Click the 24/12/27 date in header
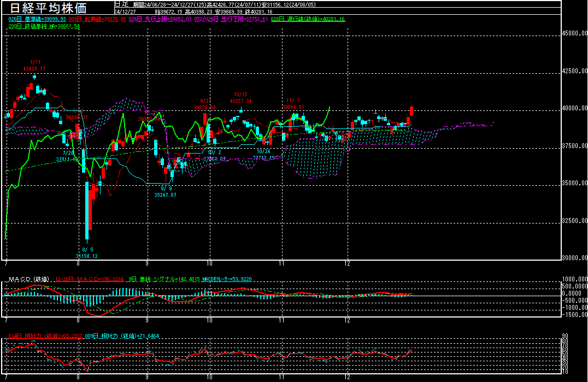Screen dimensions: 588x382 coord(125,11)
